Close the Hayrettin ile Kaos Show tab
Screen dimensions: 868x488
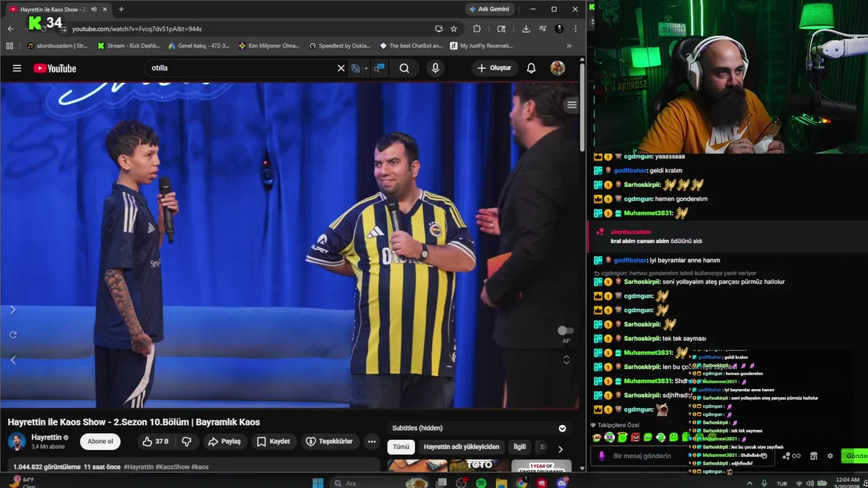click(x=104, y=9)
